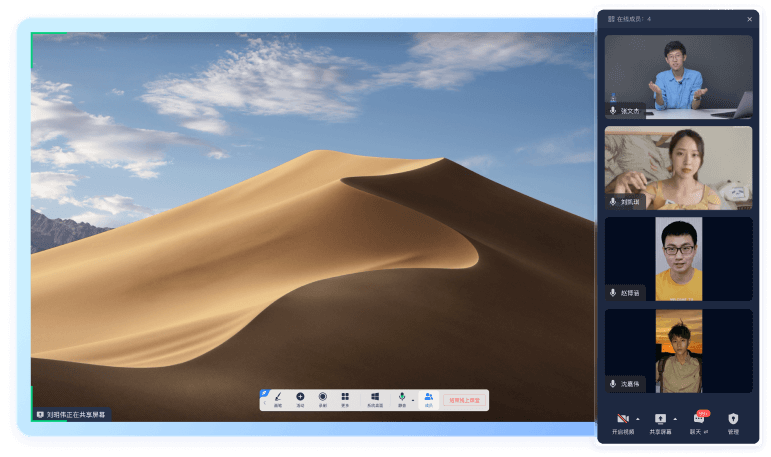Expand the arrow beside 开启视频
This screenshot has width=771, height=457.
click(x=637, y=418)
